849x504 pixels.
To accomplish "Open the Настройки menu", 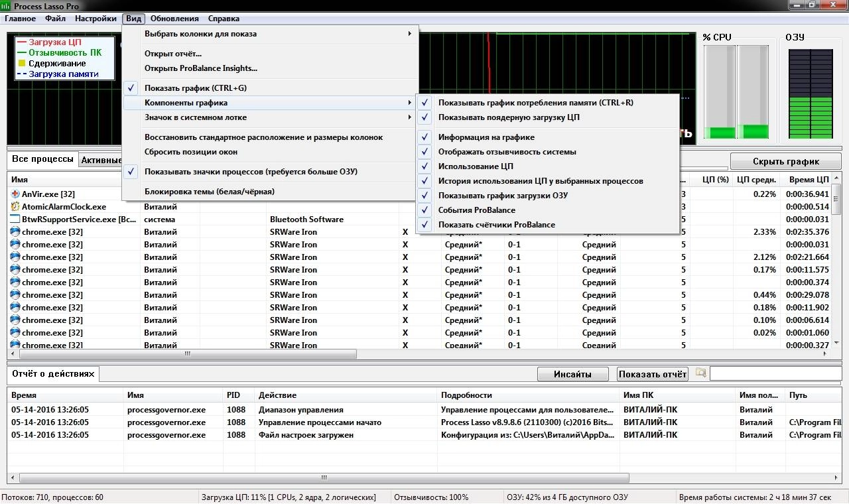I will pos(96,19).
